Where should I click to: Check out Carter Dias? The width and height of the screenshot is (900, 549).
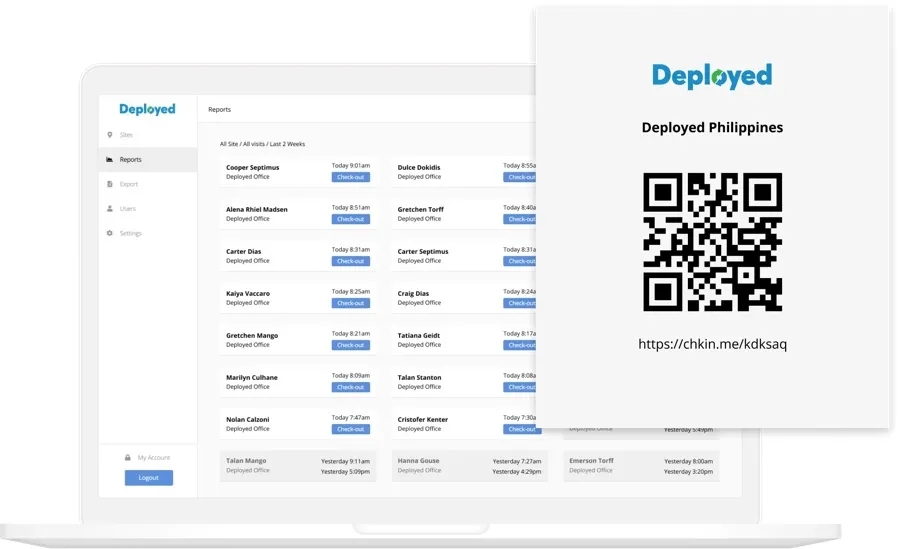click(351, 261)
